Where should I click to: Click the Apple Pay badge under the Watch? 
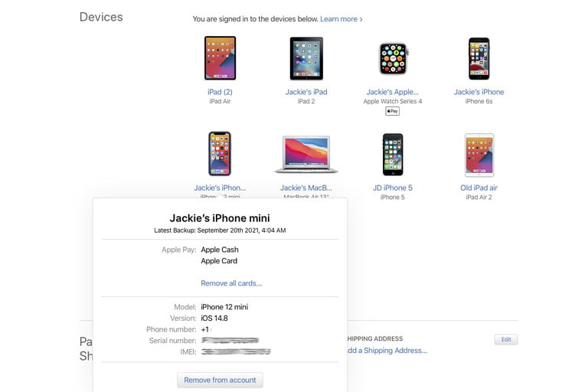point(392,111)
